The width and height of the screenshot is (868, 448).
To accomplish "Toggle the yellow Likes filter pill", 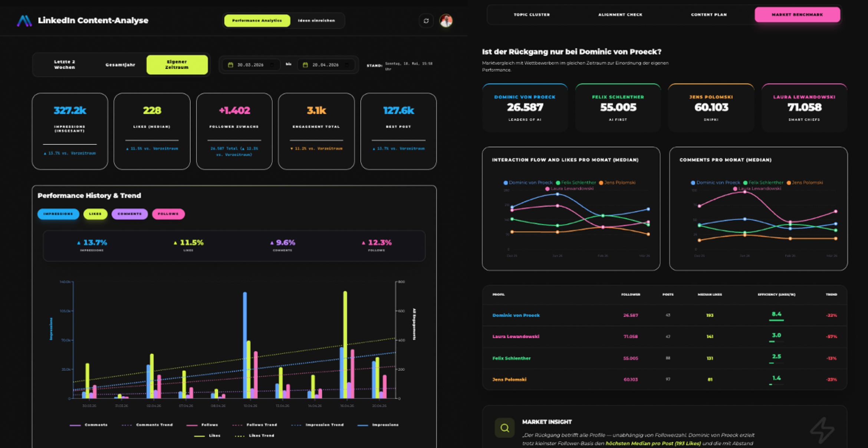I will tap(95, 214).
